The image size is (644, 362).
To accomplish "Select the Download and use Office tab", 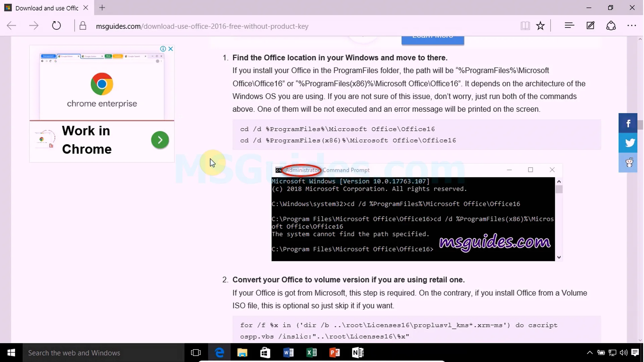I will click(x=46, y=8).
